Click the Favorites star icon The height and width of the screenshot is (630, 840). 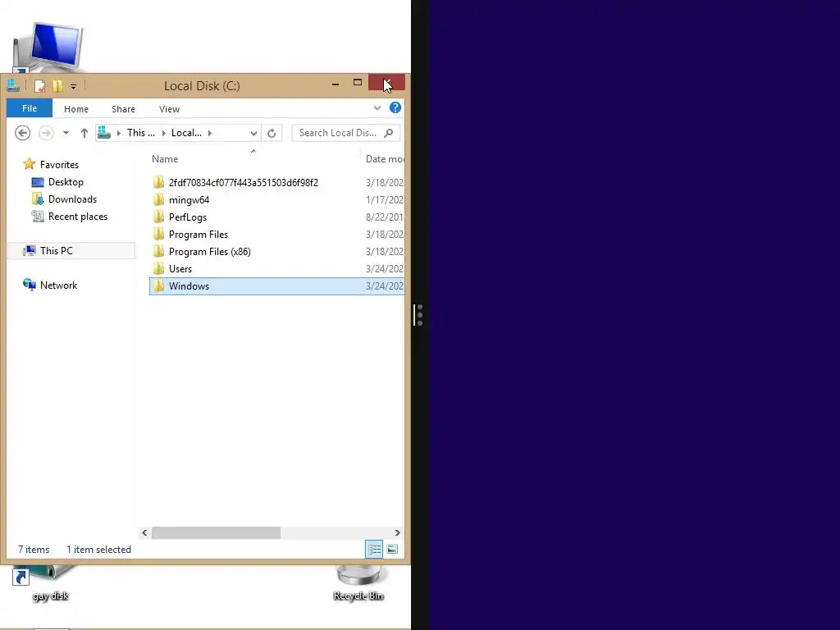(x=30, y=164)
